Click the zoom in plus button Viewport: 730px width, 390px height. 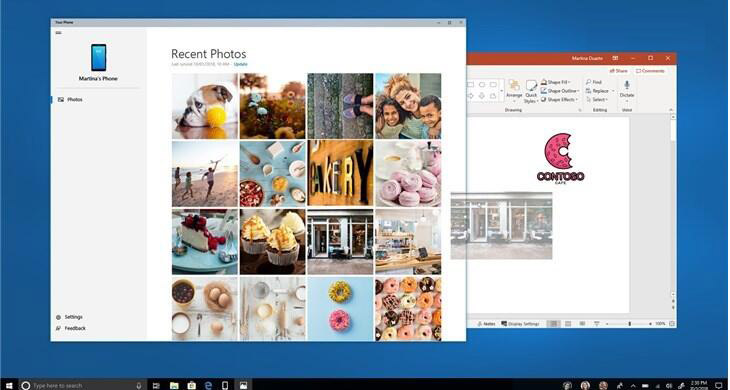pos(650,323)
